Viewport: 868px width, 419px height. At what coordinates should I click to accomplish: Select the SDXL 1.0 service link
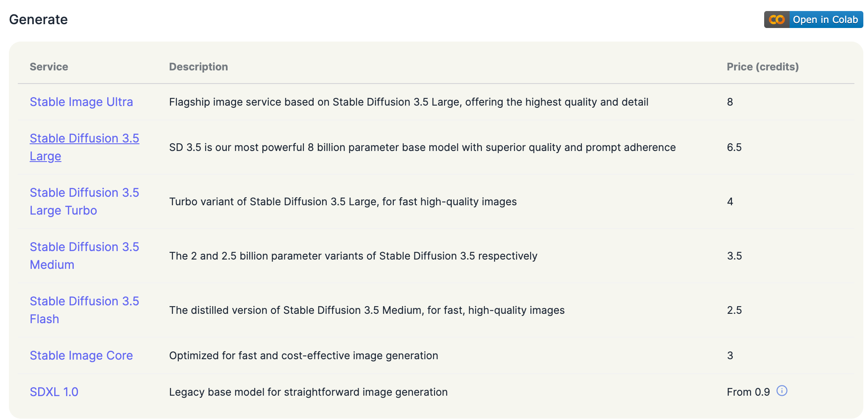(54, 392)
